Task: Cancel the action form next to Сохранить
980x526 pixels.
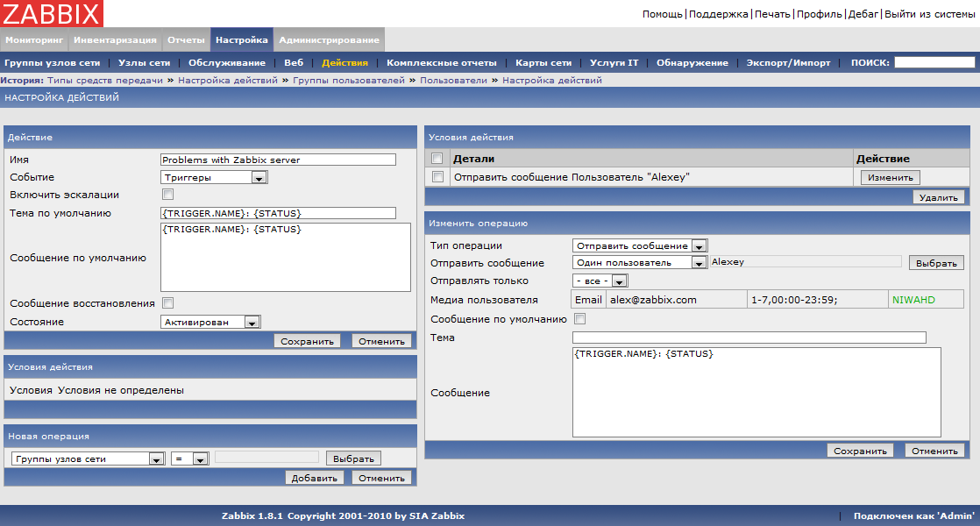Action: 381,341
